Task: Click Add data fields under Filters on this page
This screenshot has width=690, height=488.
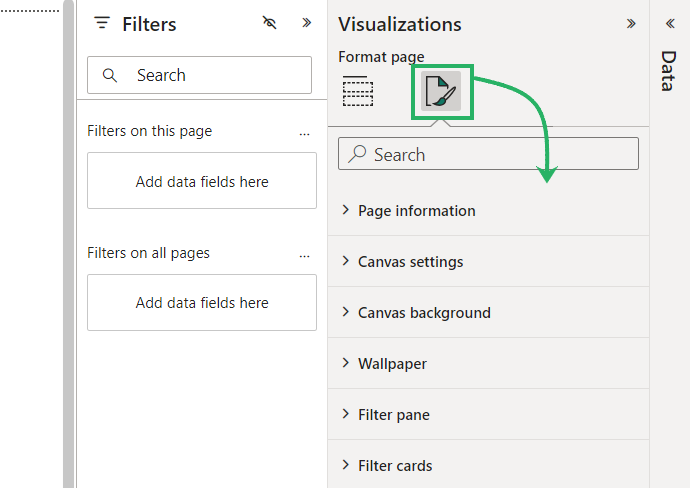Action: click(202, 181)
